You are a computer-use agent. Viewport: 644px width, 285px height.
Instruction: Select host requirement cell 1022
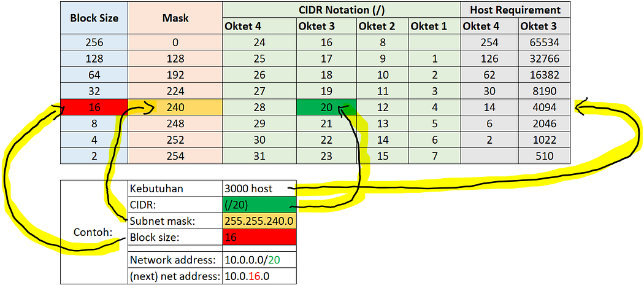coord(544,139)
